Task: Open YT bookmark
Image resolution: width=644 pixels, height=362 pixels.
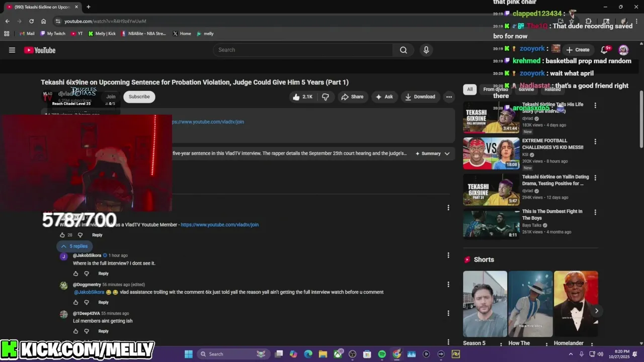Action: tap(77, 34)
